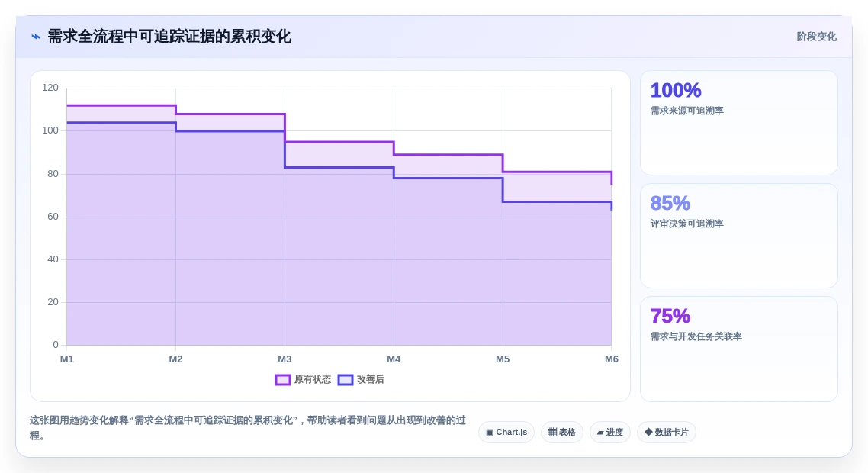868x473 pixels.
Task: Click the 表格 tag chip
Action: (x=562, y=432)
